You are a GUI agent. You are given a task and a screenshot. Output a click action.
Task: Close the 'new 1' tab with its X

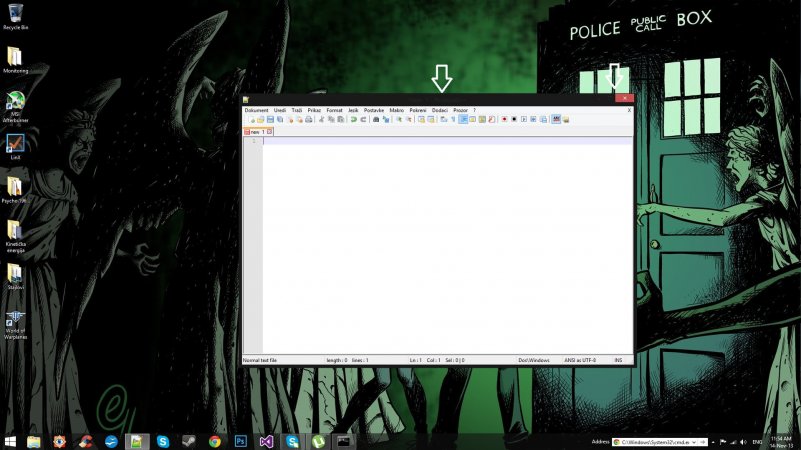270,132
